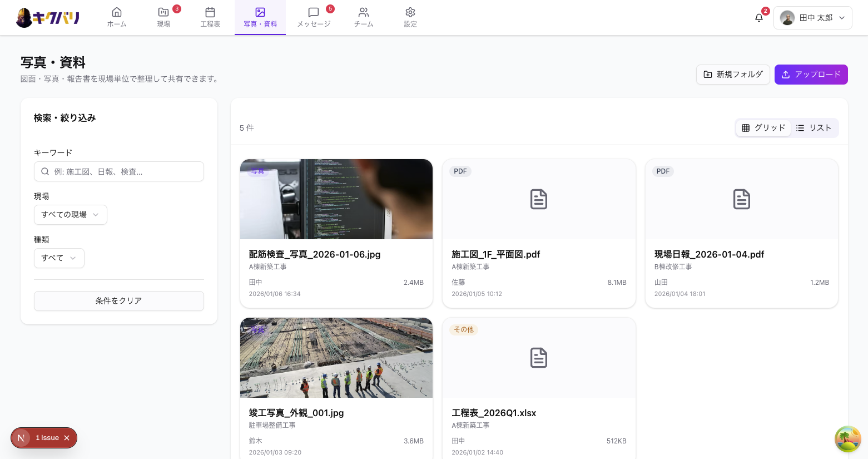868x459 pixels.
Task: Switch to リスト view
Action: coord(814,128)
